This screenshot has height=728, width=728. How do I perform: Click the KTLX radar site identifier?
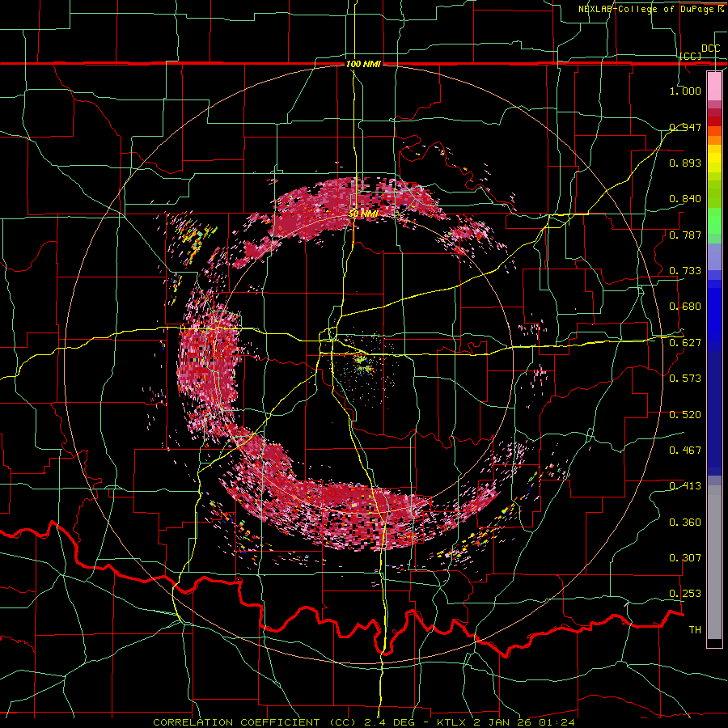coord(452,722)
